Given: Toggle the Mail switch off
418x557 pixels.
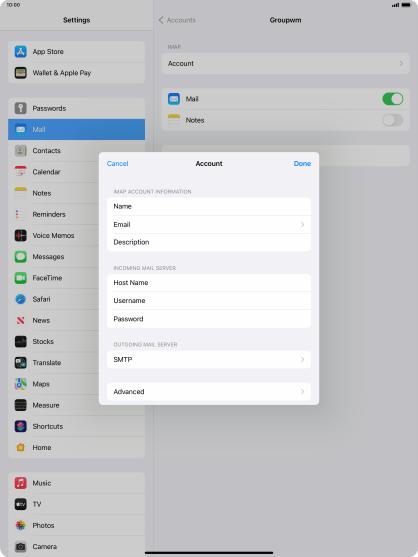Looking at the screenshot, I should (392, 99).
